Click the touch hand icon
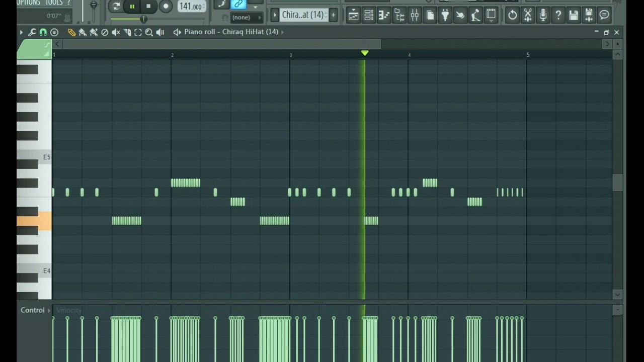The height and width of the screenshot is (362, 644). 460,15
